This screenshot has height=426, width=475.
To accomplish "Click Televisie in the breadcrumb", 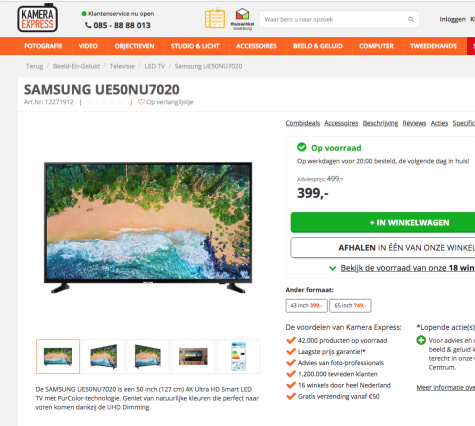I will coord(122,66).
